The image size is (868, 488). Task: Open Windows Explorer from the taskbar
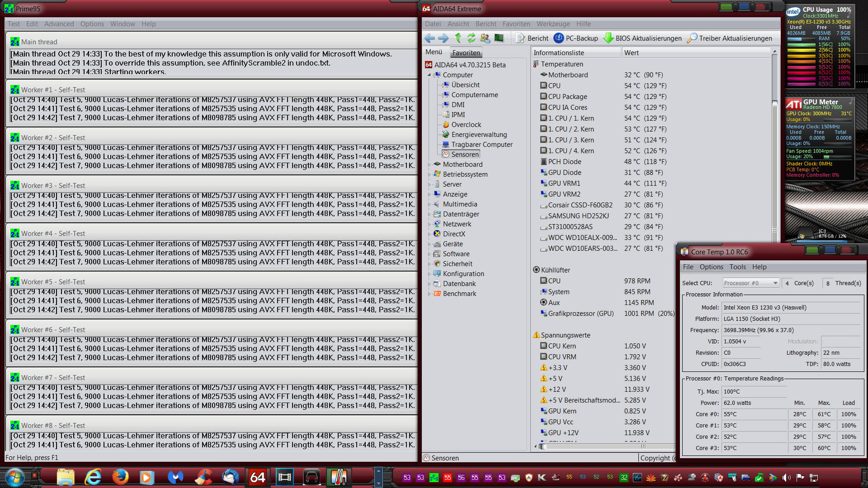[66, 477]
